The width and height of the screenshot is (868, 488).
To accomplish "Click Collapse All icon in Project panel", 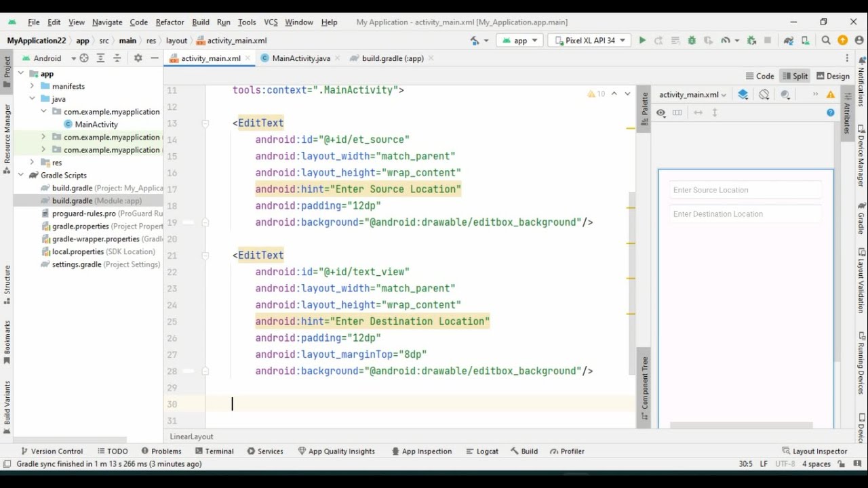I will [x=117, y=58].
